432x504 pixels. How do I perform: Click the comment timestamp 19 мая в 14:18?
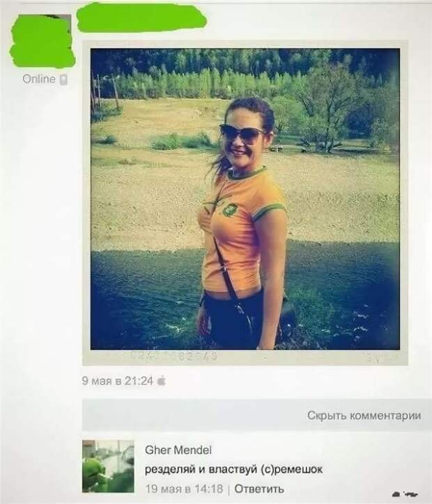(x=184, y=489)
